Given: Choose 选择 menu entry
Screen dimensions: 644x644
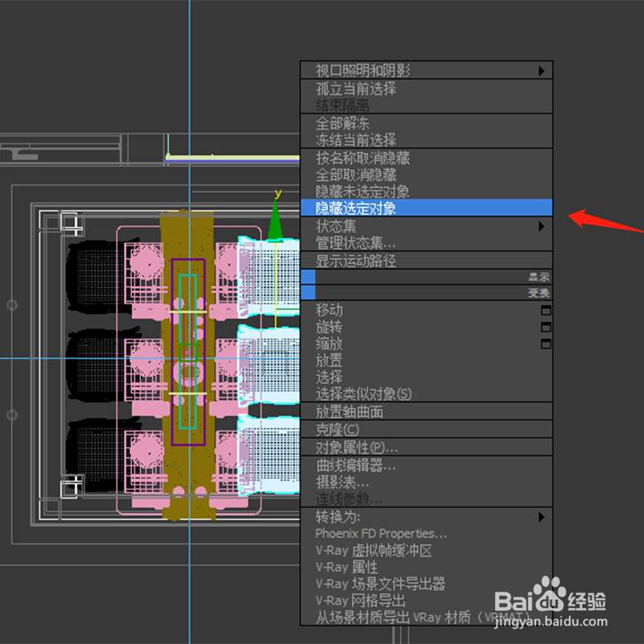Looking at the screenshot, I should (427, 377).
